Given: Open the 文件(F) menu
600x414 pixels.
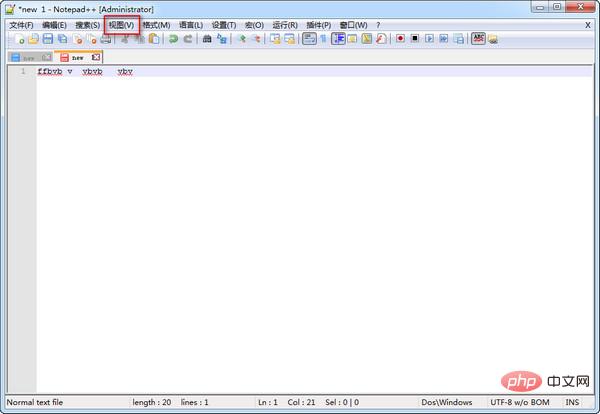Looking at the screenshot, I should point(21,24).
